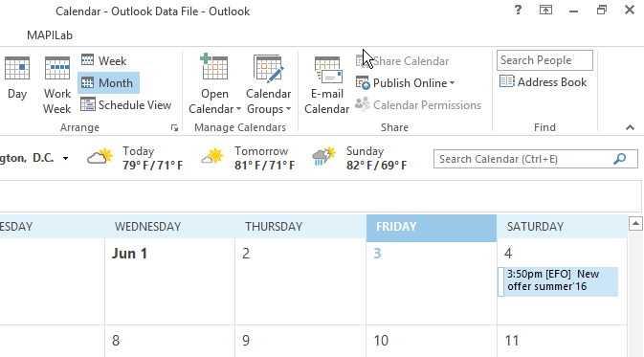Open Ribbon Display Options button

coord(545,10)
